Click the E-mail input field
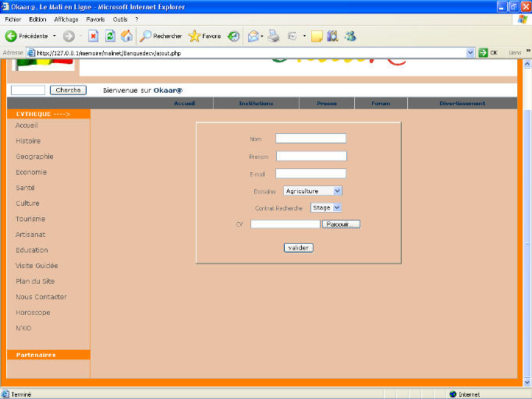The width and height of the screenshot is (532, 399). pos(310,174)
